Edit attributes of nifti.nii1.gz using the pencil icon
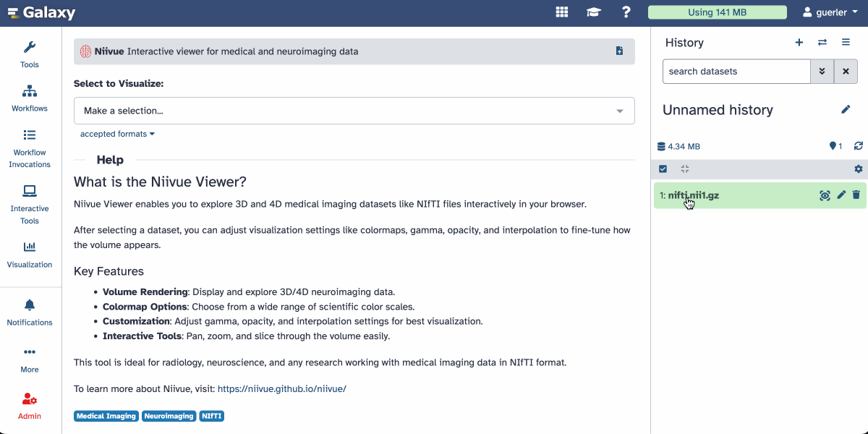Viewport: 868px width, 434px height. click(841, 195)
